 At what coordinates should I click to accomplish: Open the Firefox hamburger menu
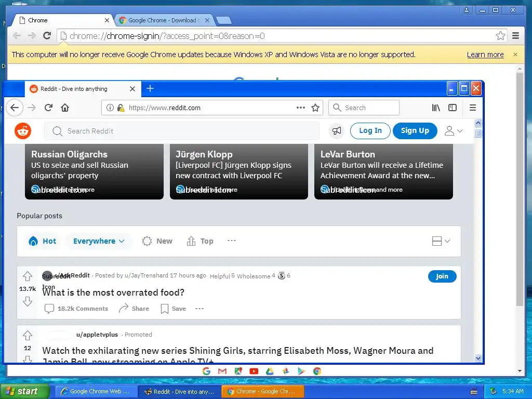pos(473,108)
